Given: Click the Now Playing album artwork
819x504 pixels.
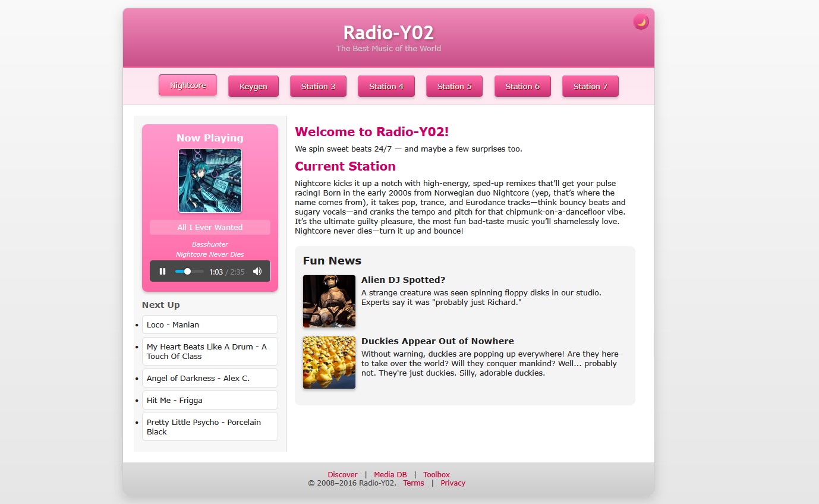Looking at the screenshot, I should 210,181.
